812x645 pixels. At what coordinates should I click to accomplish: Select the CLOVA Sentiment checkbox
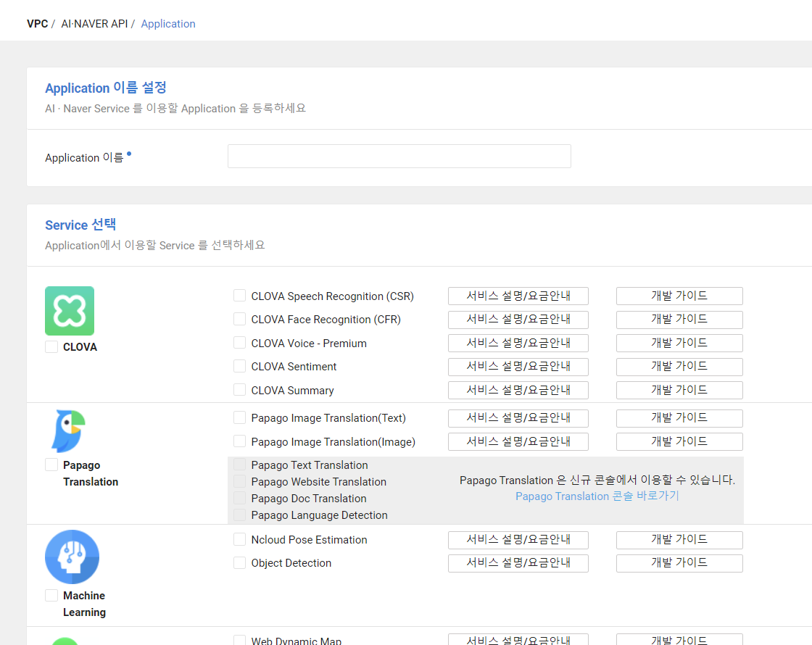(x=239, y=366)
